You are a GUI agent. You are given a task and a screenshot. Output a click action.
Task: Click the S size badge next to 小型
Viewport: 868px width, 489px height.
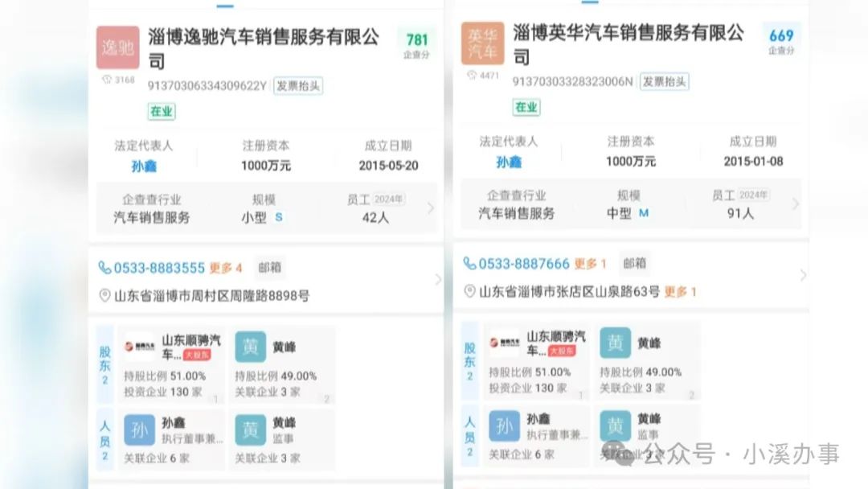(x=279, y=217)
